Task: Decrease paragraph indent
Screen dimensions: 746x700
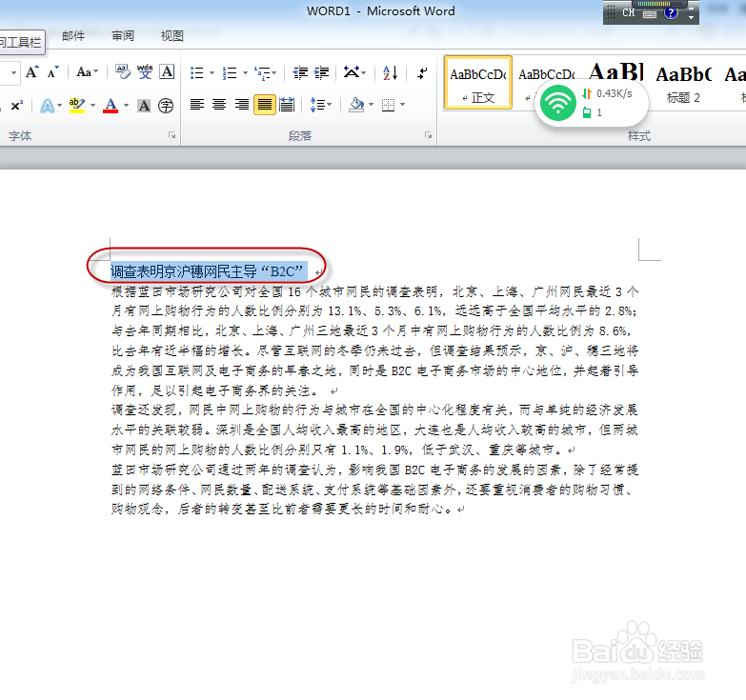Action: tap(300, 72)
